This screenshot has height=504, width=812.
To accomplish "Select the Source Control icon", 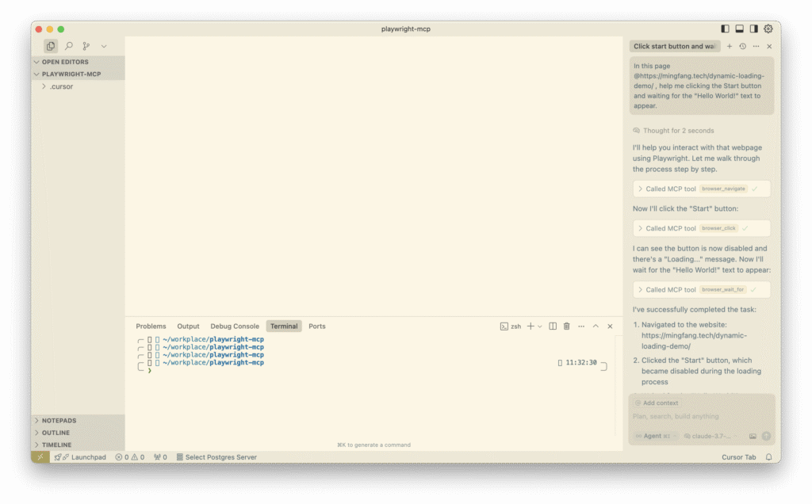I will (x=86, y=46).
